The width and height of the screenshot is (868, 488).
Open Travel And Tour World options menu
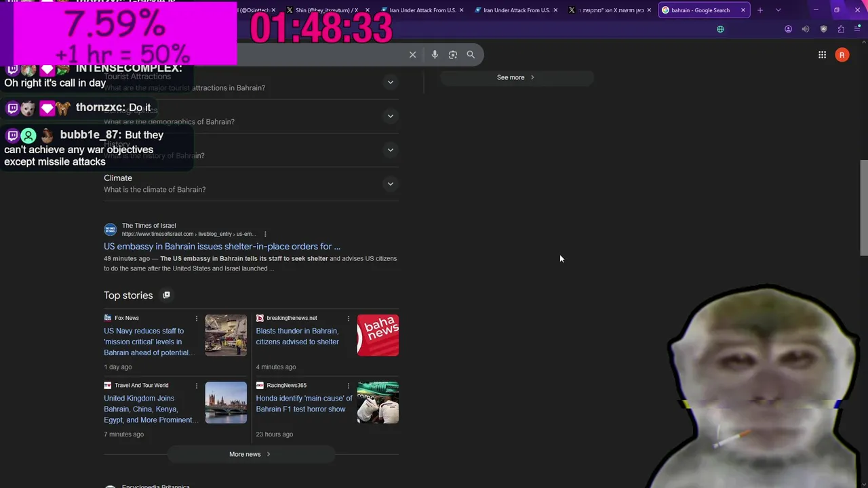[x=197, y=386]
